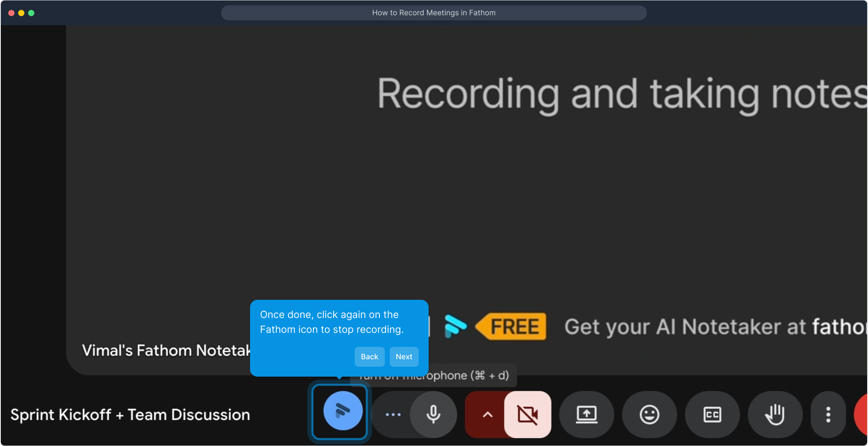Turn on the camera

528,415
